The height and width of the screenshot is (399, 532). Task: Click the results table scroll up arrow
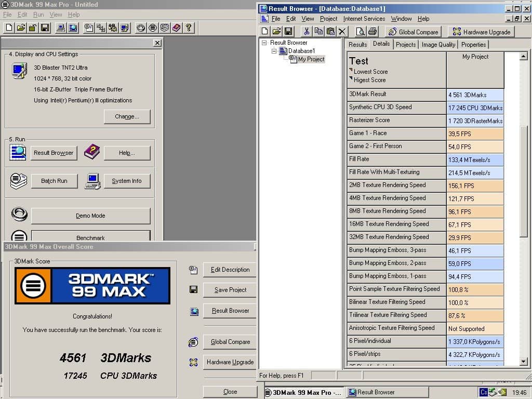coord(523,56)
